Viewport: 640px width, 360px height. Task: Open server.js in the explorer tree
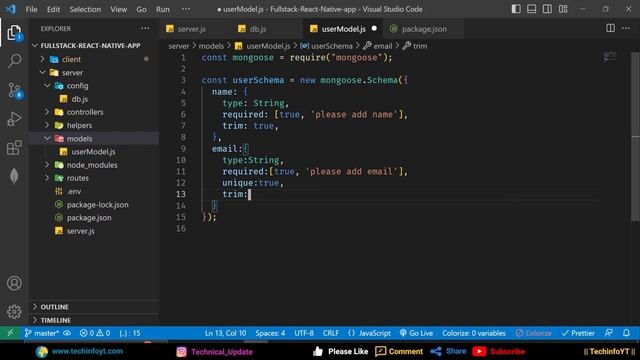tap(80, 231)
